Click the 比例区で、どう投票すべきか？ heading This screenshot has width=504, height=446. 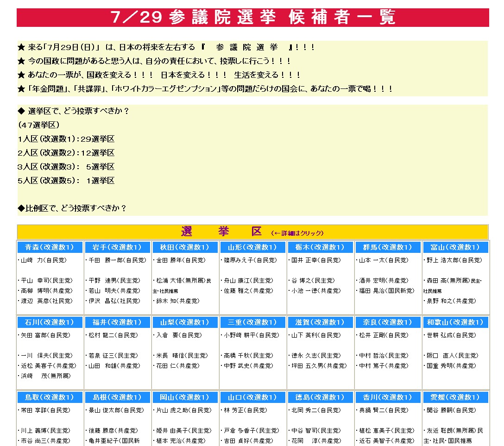pyautogui.click(x=72, y=208)
